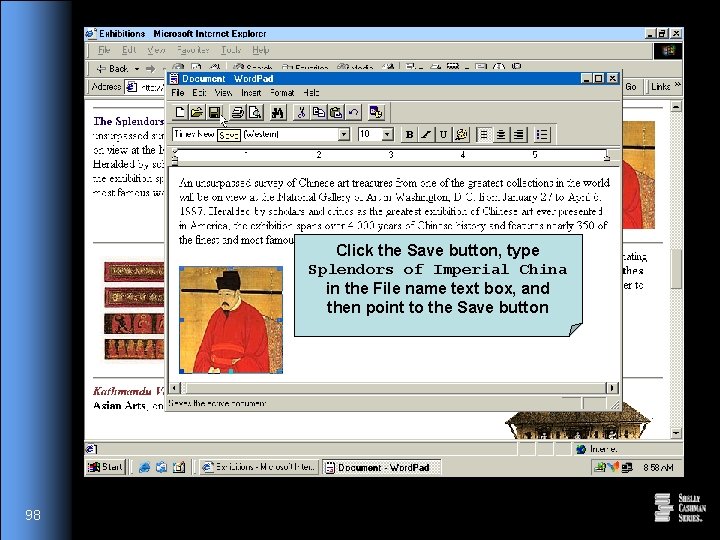Click the New document icon in WordPad
This screenshot has height=540, width=720.
tap(180, 112)
